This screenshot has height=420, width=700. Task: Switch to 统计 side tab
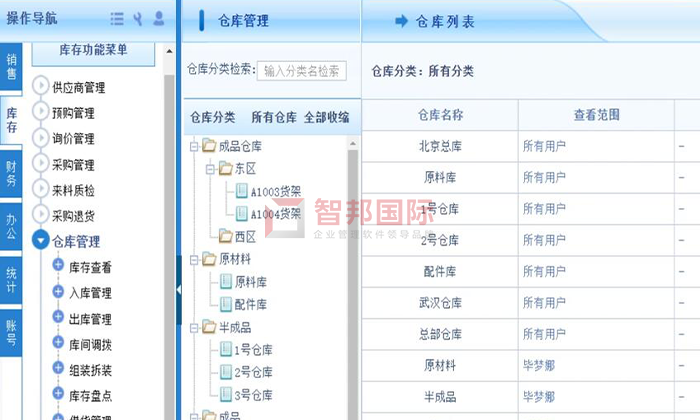pos(11,280)
